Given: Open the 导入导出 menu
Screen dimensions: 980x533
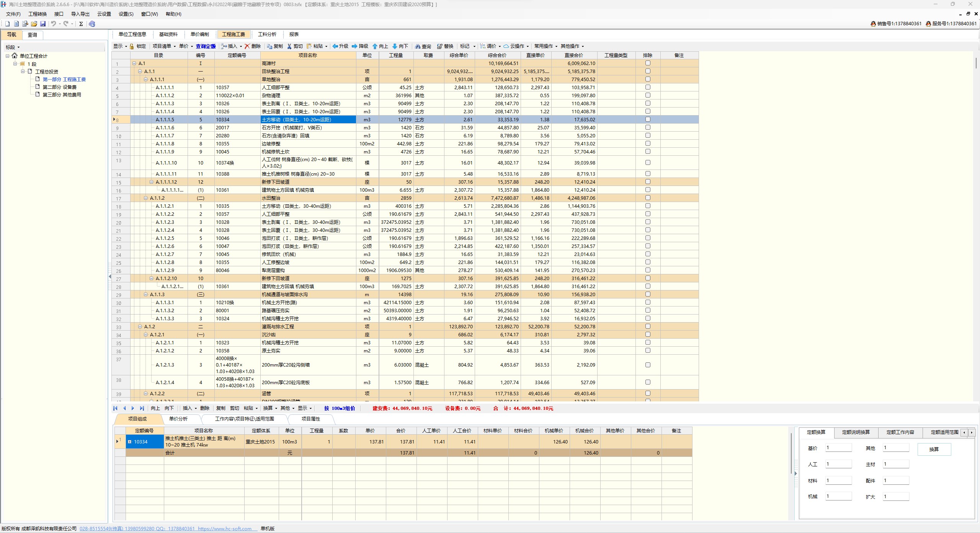Looking at the screenshot, I should 80,14.
